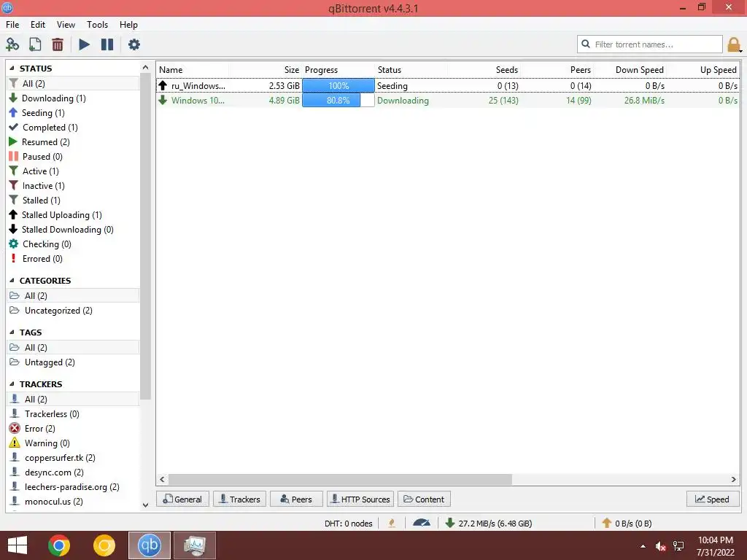Select the Windows 10... downloading torrent row
This screenshot has width=747, height=560.
(448, 101)
